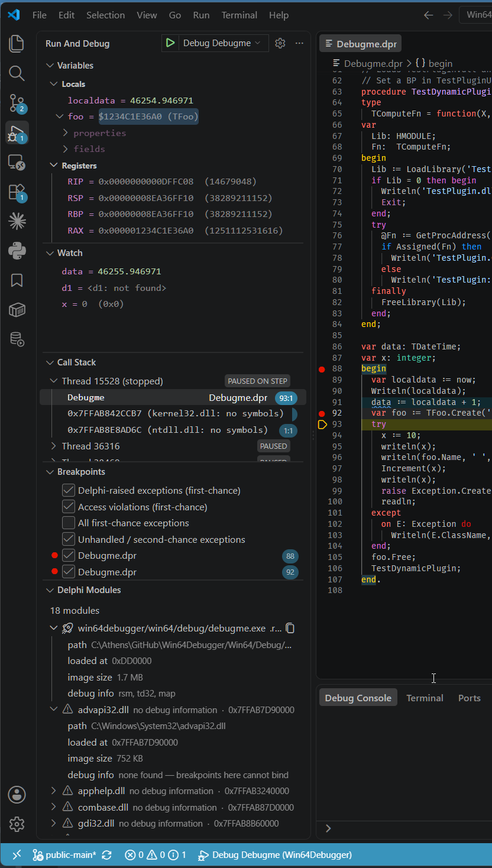Open the container/package activity icon

tap(17, 309)
